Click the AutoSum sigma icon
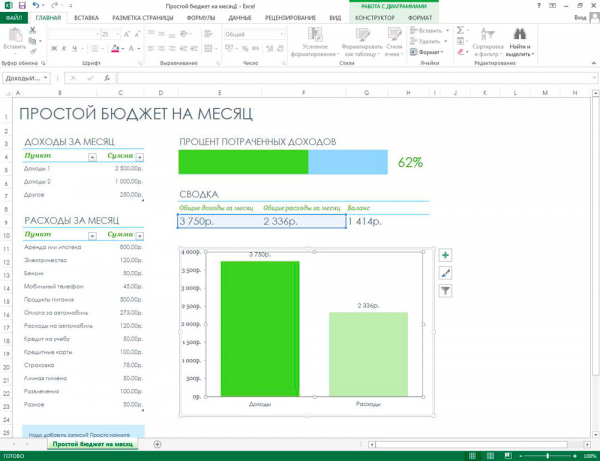 pos(460,30)
